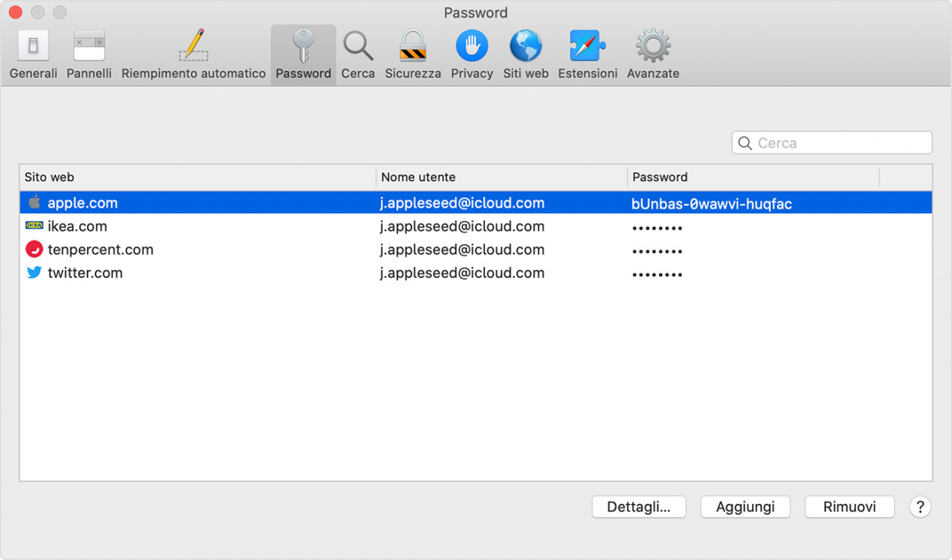Open Riempimento automatico pencil icon pane
This screenshot has width=952, height=560.
point(193,54)
